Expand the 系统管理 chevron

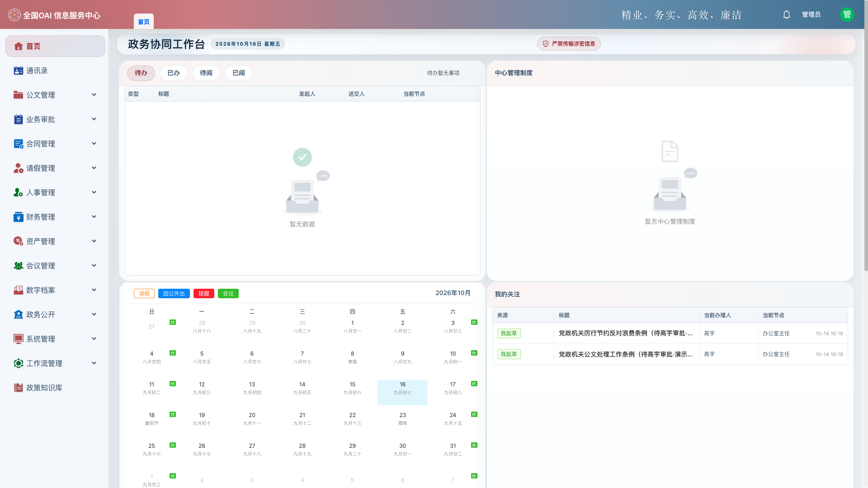click(x=94, y=339)
